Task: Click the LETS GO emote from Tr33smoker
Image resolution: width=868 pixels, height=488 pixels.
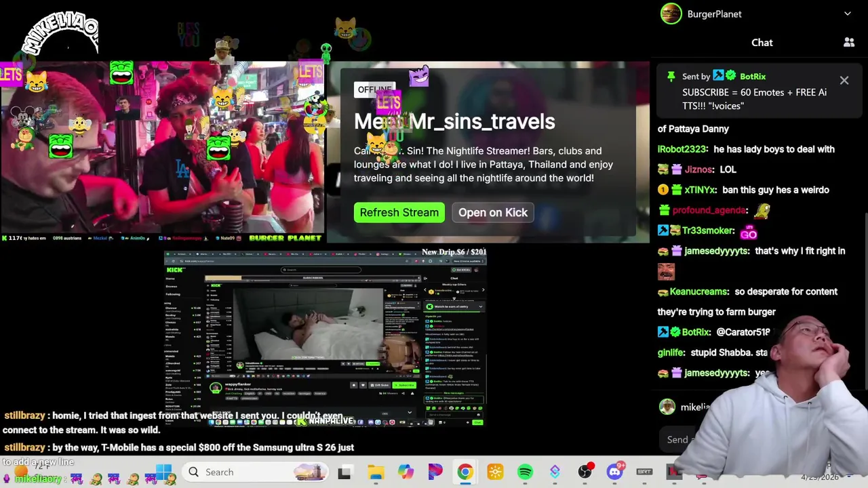Action: tap(749, 232)
